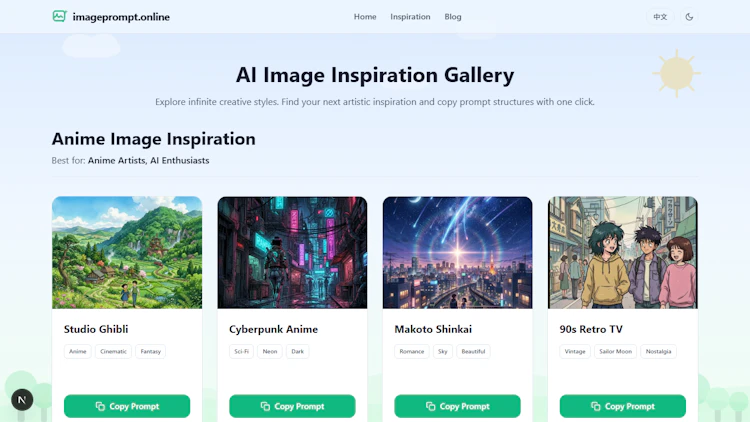
Task: Open the Next.js dev tools badge
Action: coord(22,400)
